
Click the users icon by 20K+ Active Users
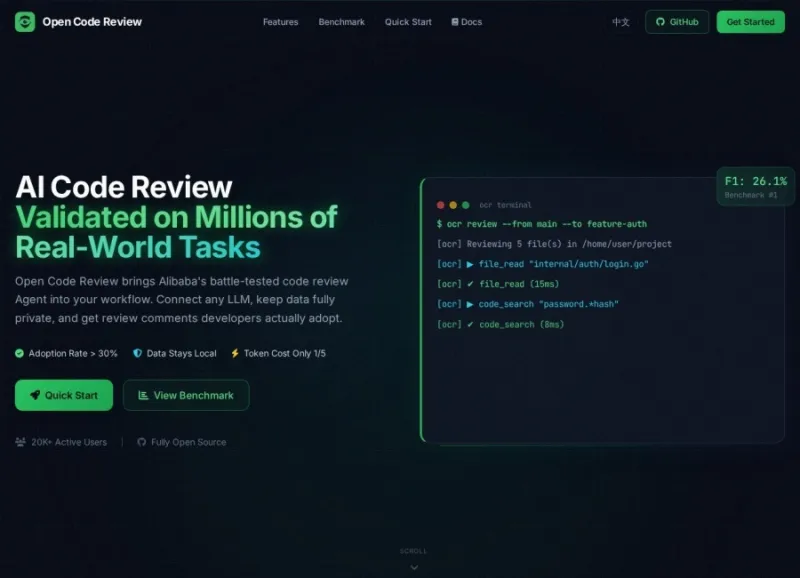pyautogui.click(x=20, y=442)
